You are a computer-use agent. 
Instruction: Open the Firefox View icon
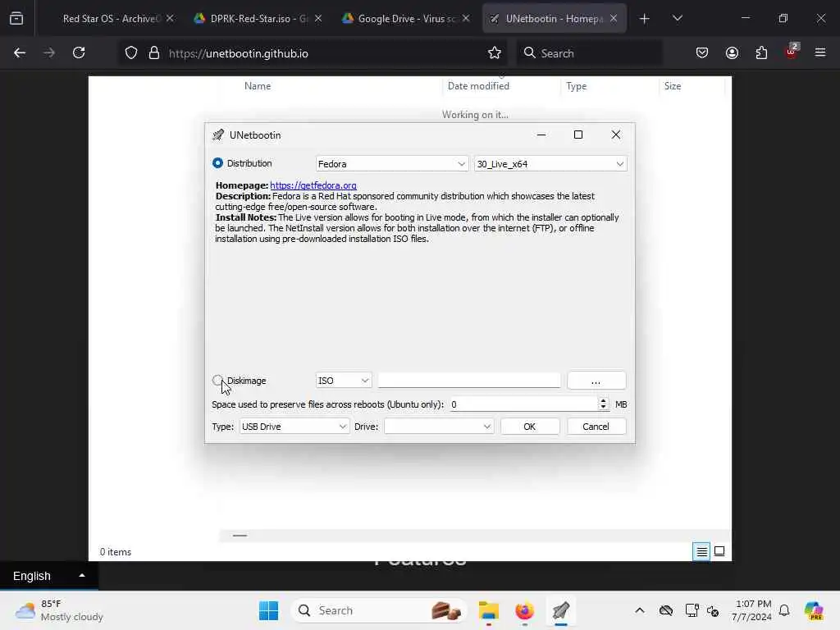tap(16, 19)
